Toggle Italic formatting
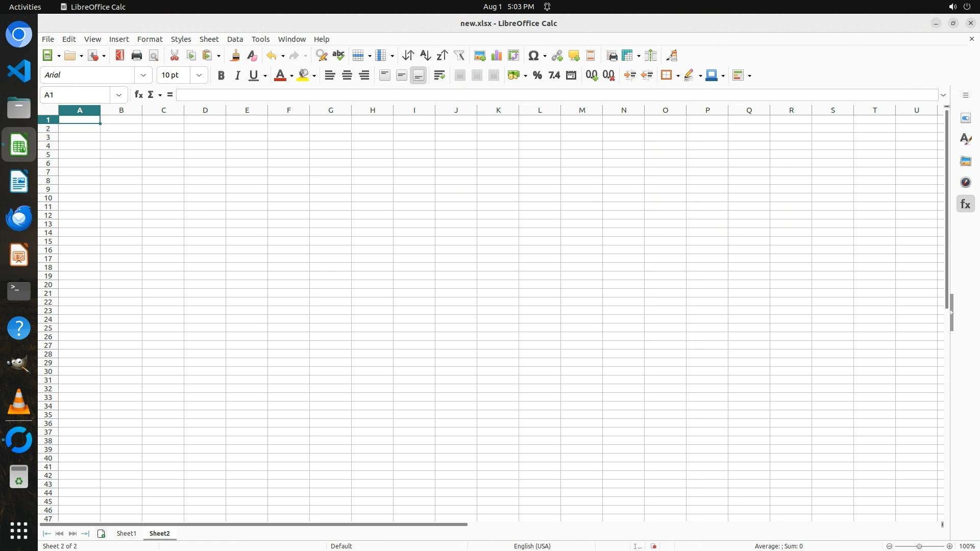 coord(237,76)
